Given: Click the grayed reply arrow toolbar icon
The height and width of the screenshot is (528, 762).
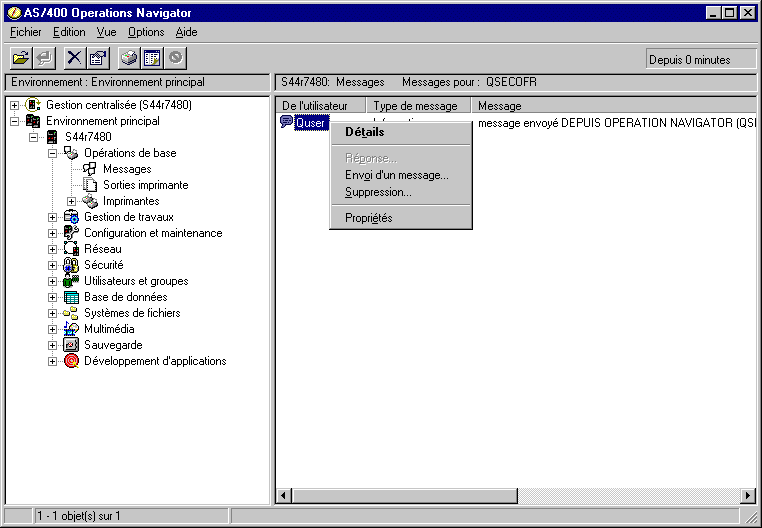Looking at the screenshot, I should [45, 58].
